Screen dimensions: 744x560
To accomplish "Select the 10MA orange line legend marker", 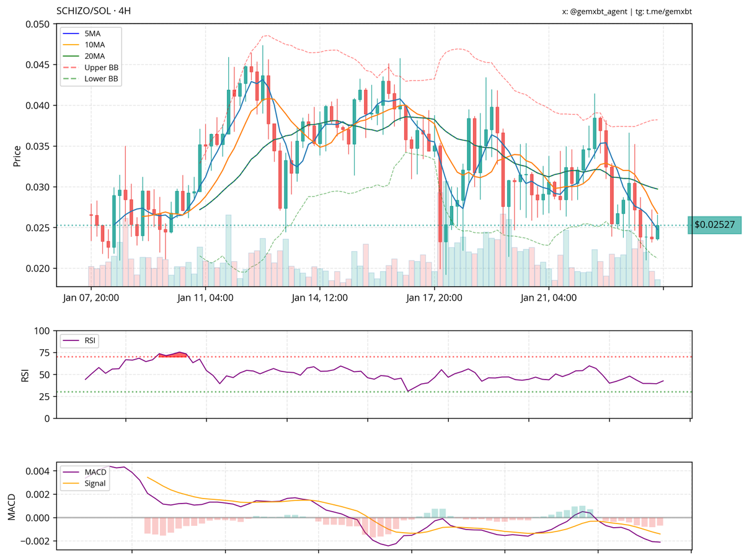I will pos(70,45).
